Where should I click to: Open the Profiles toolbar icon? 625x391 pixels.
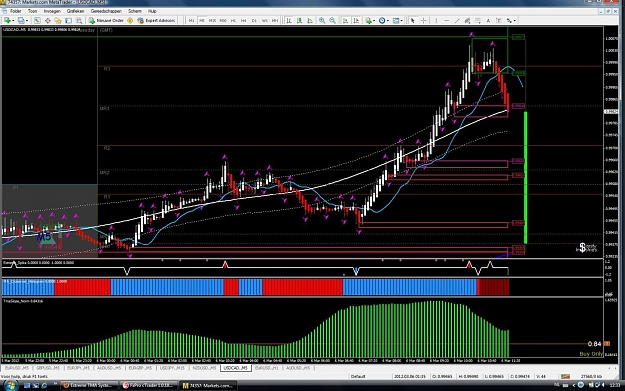(20, 20)
